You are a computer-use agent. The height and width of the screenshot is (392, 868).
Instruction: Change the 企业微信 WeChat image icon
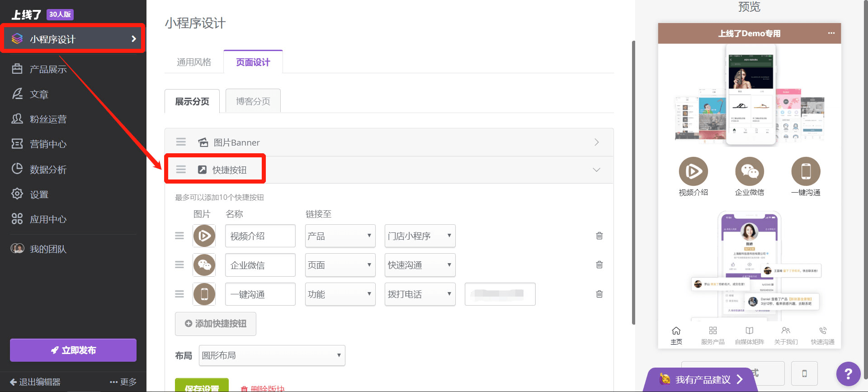204,265
